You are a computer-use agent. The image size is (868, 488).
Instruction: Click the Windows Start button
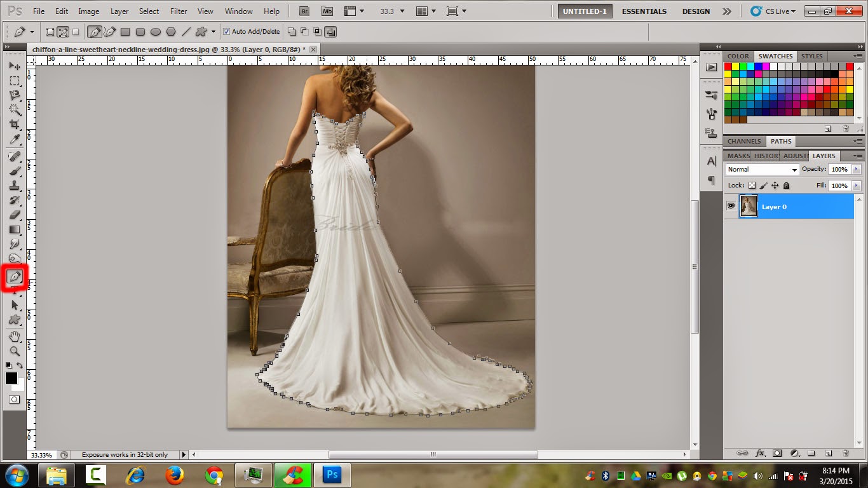click(16, 475)
